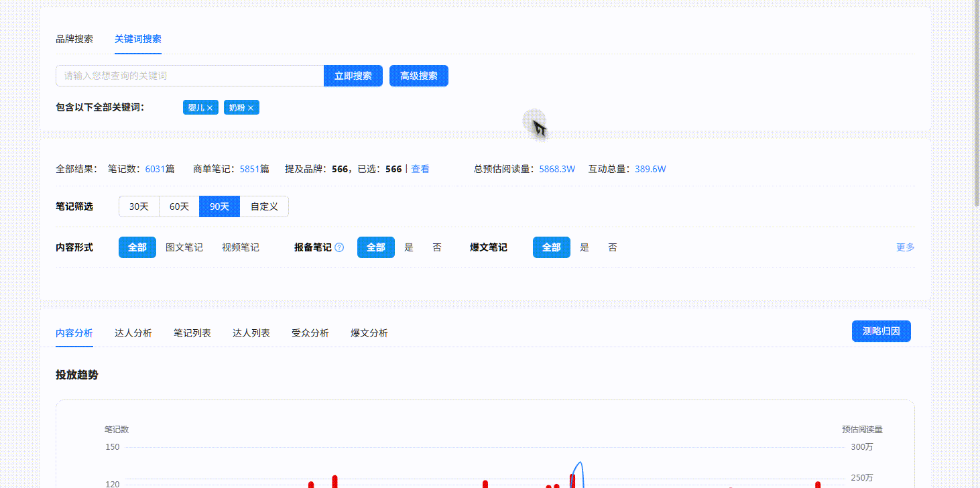Remove the 奶粉 keyword tag

[251, 108]
